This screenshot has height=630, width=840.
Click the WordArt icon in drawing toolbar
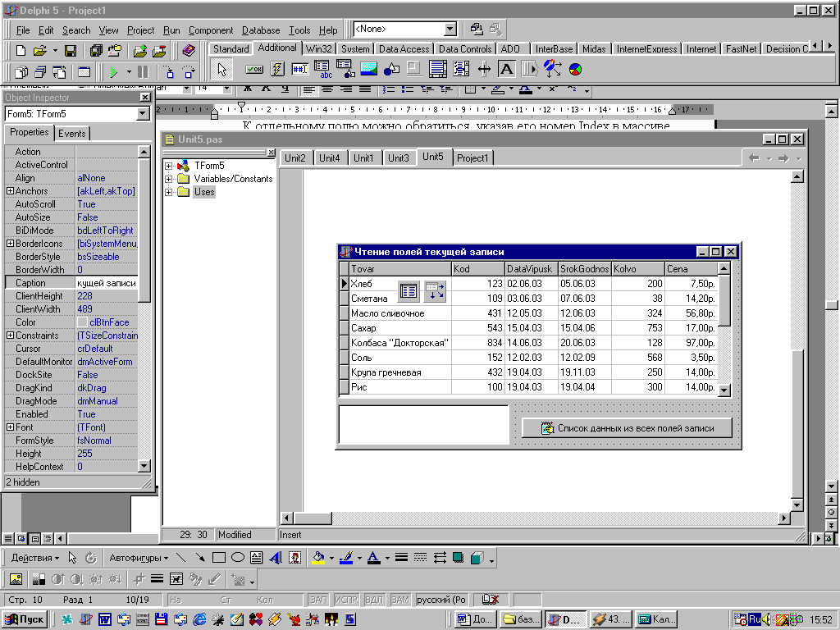(276, 558)
